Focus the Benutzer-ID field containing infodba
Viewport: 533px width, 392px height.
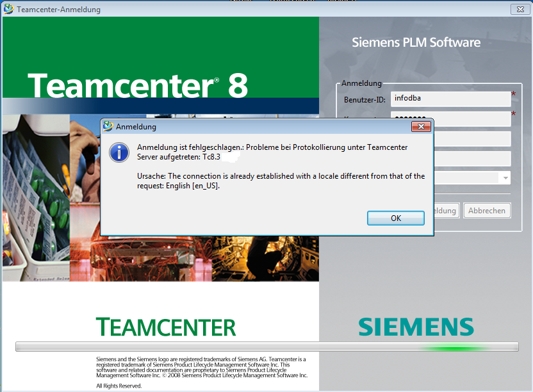450,99
